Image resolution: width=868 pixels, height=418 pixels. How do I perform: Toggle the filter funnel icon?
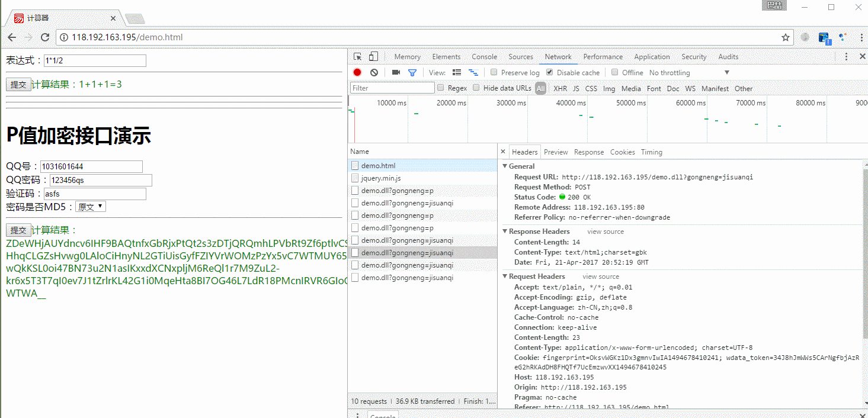pyautogui.click(x=412, y=72)
